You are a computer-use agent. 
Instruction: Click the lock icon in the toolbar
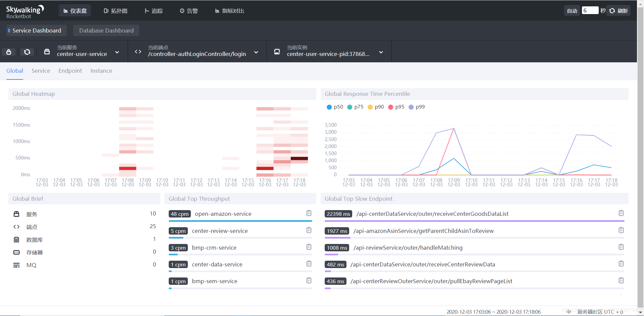click(9, 52)
